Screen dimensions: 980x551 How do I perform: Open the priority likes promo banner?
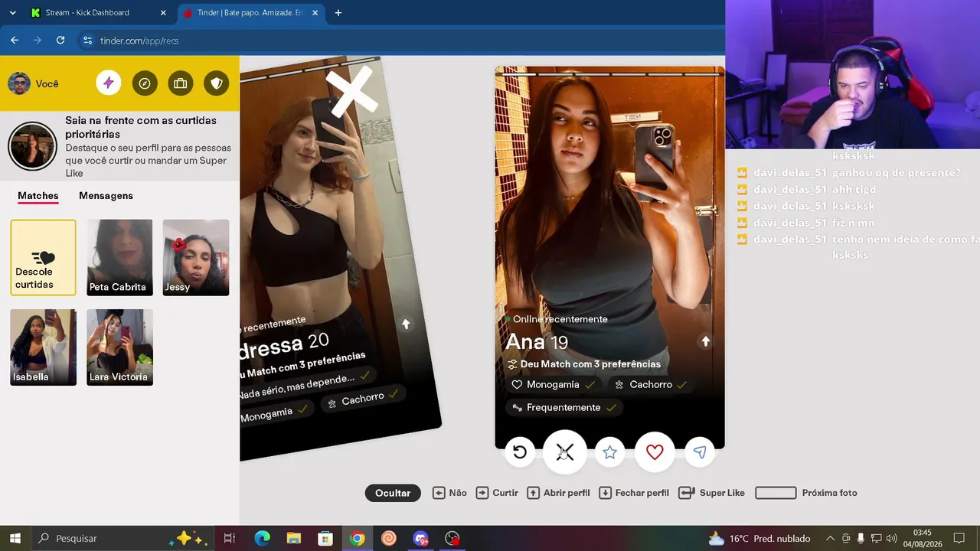tap(119, 146)
